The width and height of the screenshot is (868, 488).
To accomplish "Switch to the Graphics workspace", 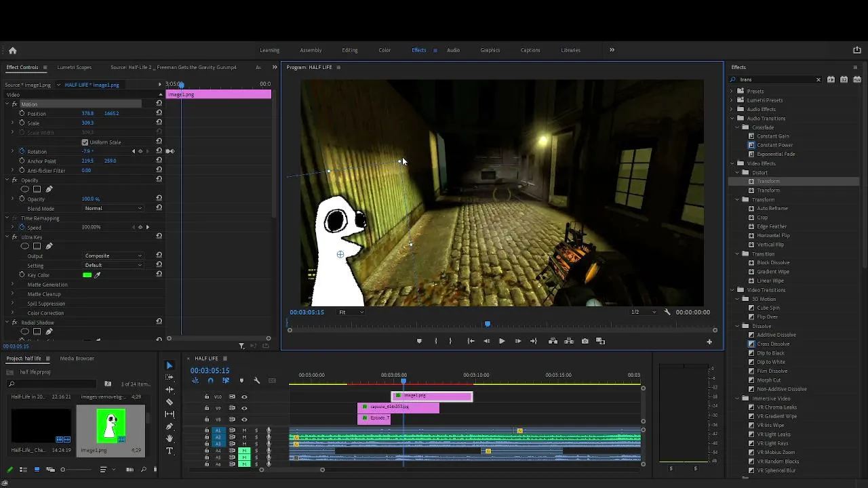I will click(x=490, y=50).
